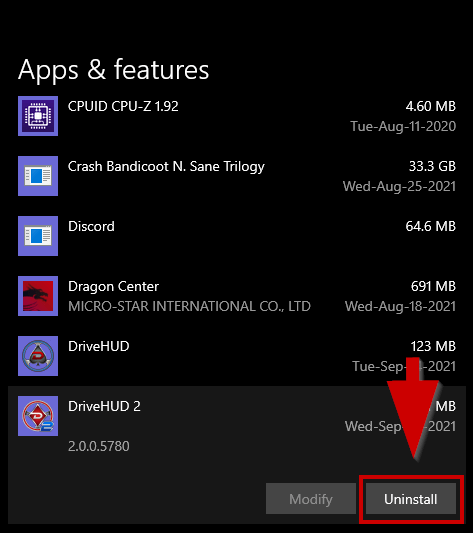Click the Discord app icon
Image resolution: width=473 pixels, height=533 pixels.
pos(38,236)
